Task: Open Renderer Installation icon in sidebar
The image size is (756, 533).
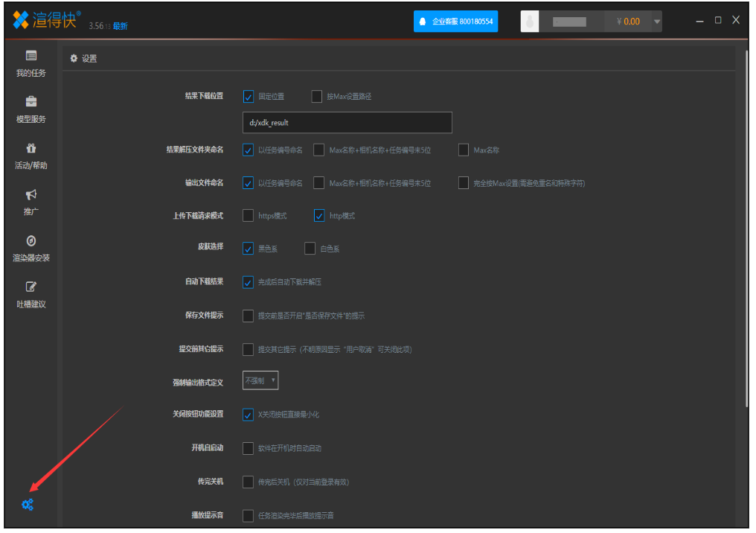Action: coord(31,240)
